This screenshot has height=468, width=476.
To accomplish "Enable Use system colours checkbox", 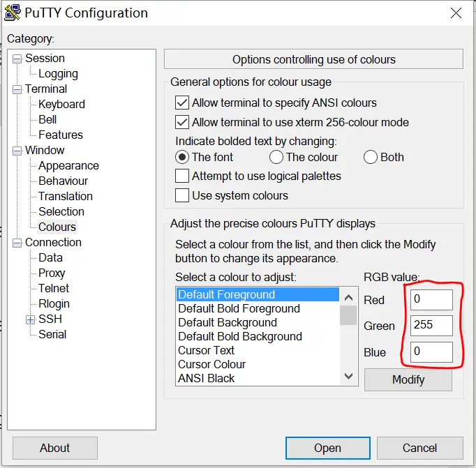I will [182, 195].
